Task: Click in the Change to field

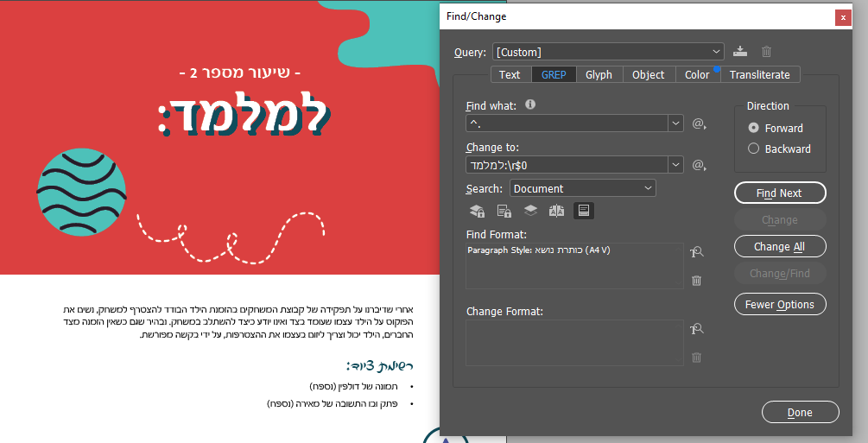Action: tap(567, 164)
